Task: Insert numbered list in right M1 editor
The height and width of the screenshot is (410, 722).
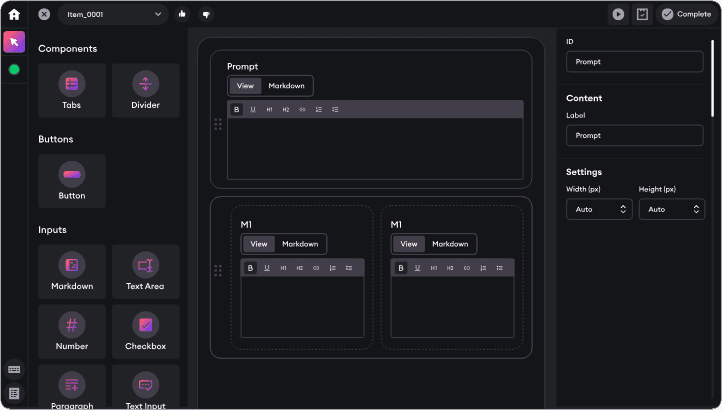Action: point(483,268)
